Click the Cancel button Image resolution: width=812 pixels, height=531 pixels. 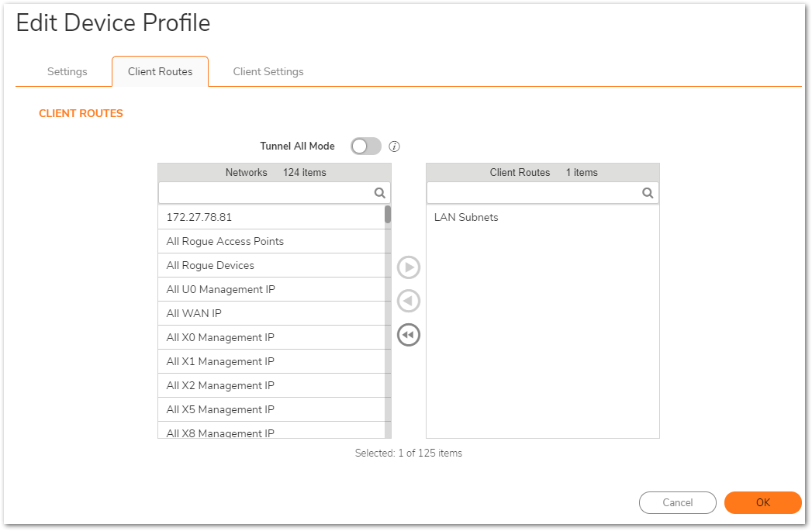pos(677,502)
